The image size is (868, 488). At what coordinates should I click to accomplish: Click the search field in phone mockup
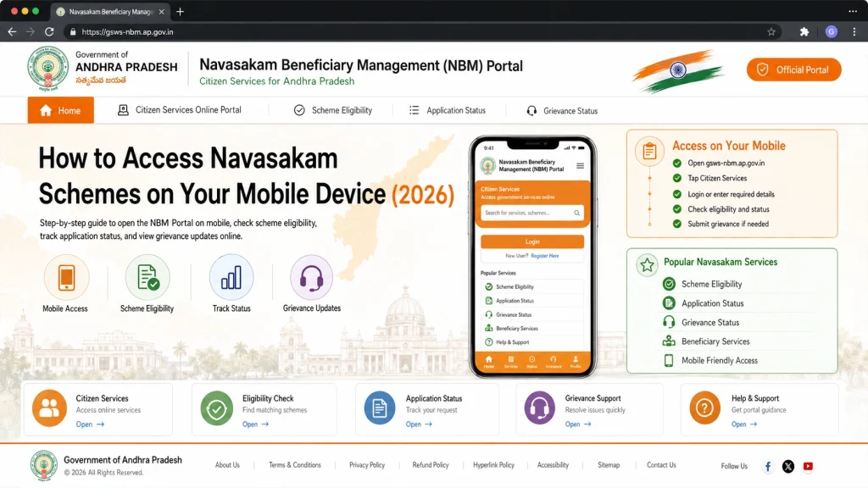point(532,213)
